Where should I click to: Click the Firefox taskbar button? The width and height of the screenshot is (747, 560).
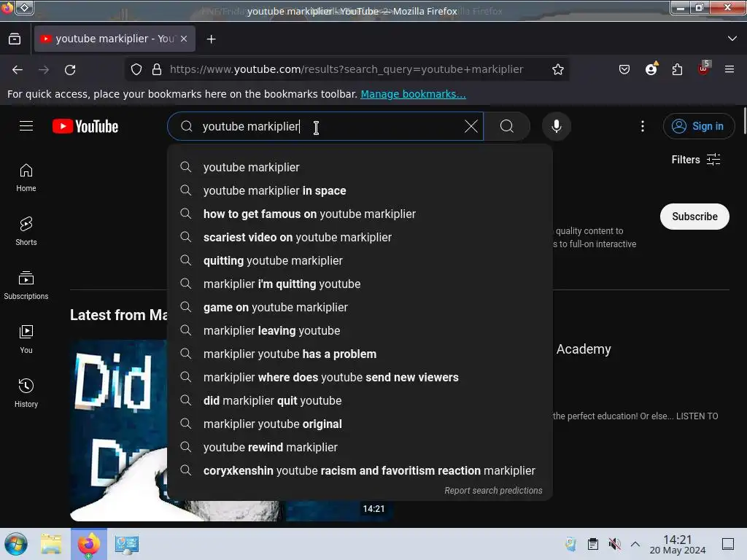89,544
